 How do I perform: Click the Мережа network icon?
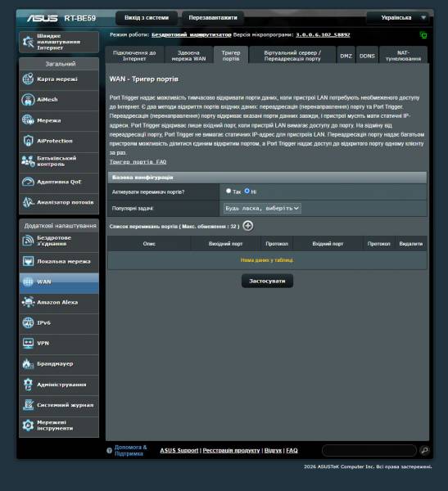(28, 120)
